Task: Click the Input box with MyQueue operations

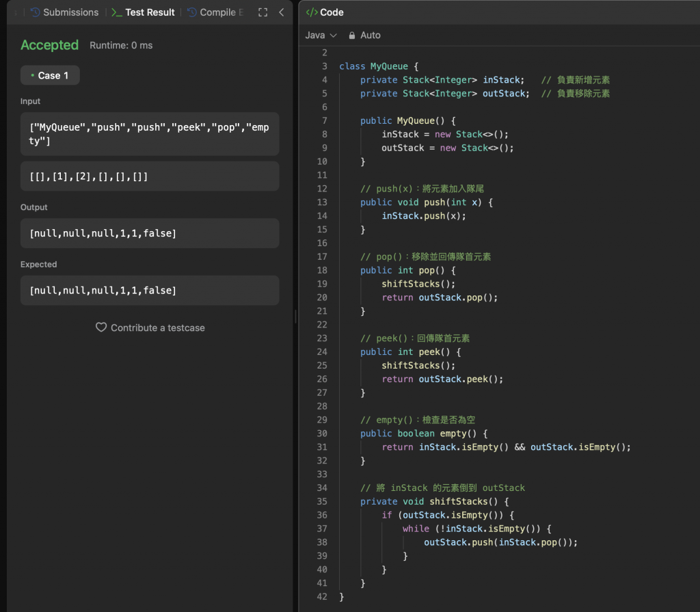Action: [150, 134]
